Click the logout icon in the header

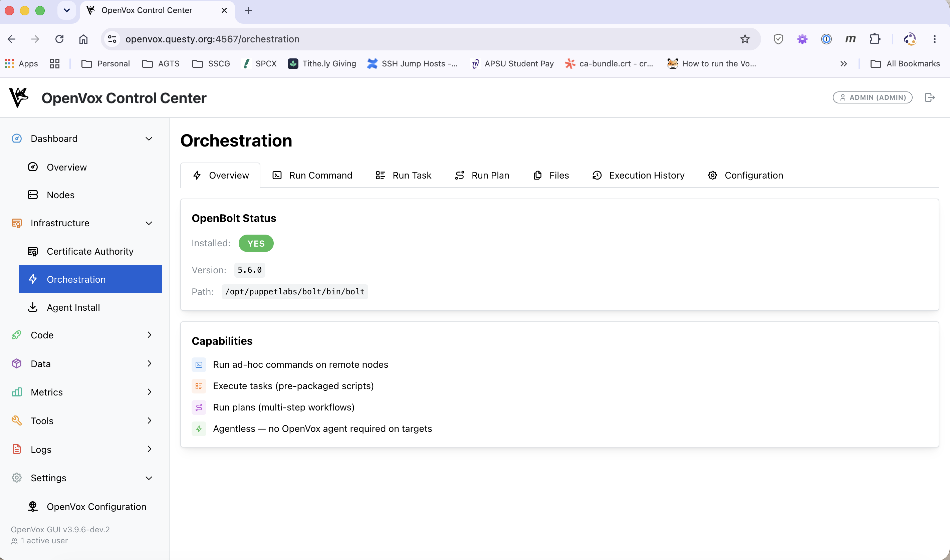coord(930,97)
